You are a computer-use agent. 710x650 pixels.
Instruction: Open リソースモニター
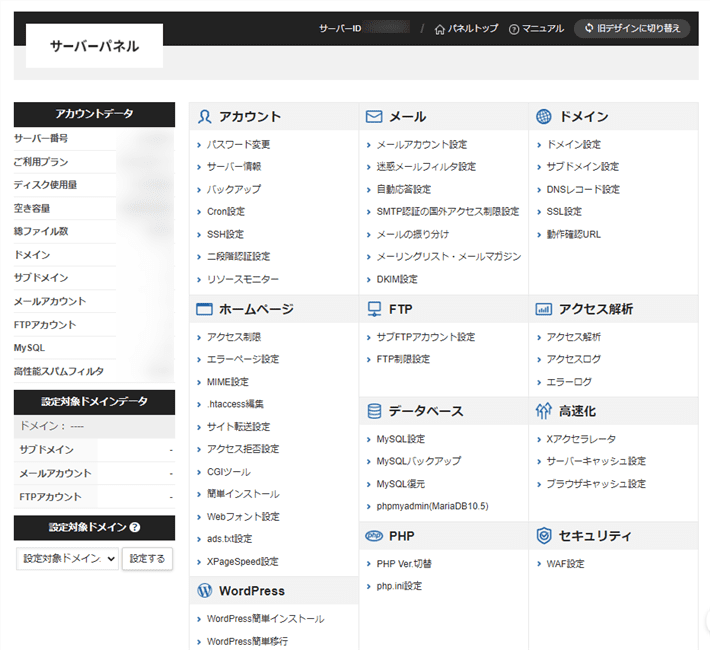[x=243, y=279]
